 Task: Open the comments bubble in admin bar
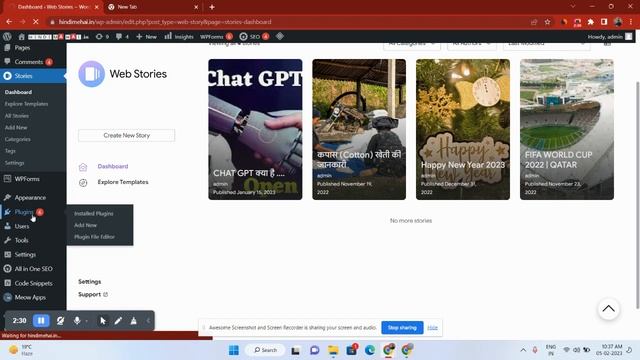(122, 37)
